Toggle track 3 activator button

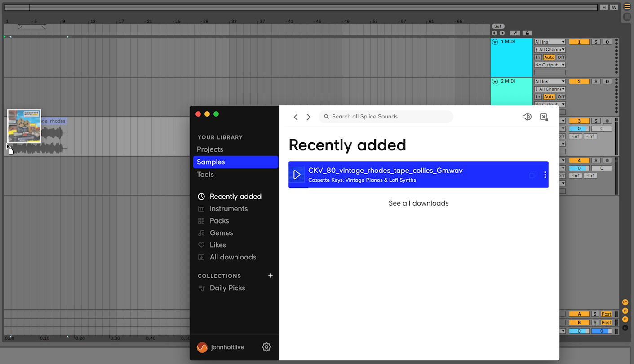pyautogui.click(x=579, y=121)
